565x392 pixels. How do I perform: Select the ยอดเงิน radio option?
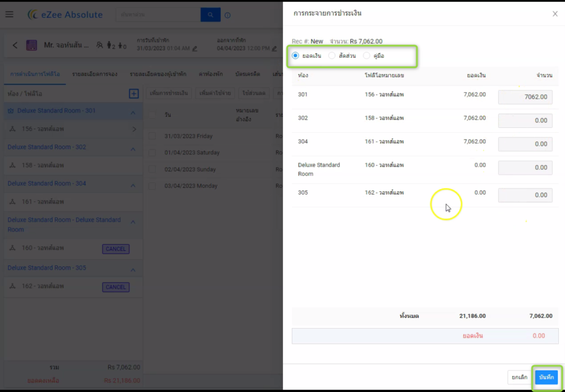tap(296, 56)
